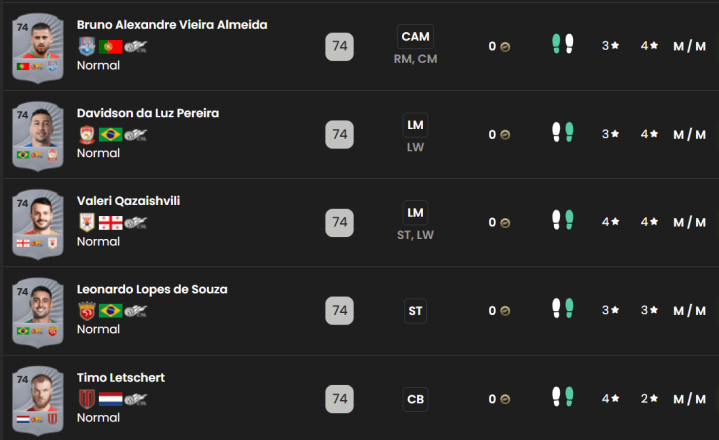This screenshot has height=440, width=719.
Task: Click Brazil flag icon for Davidson
Action: tap(111, 134)
